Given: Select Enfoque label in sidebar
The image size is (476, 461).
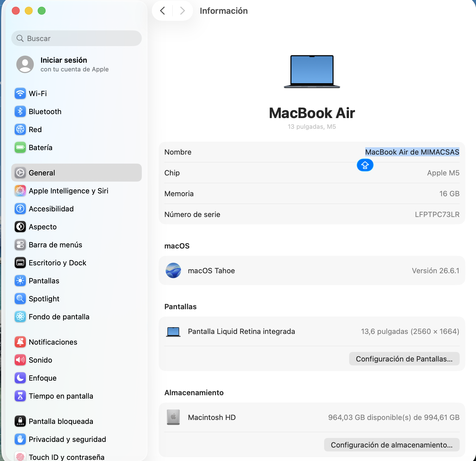Looking at the screenshot, I should (42, 378).
